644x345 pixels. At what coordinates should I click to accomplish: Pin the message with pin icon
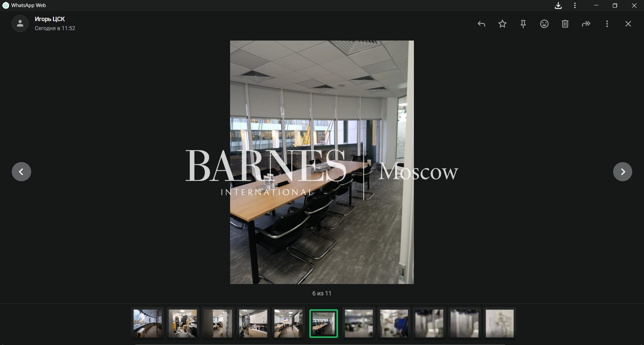coord(523,24)
